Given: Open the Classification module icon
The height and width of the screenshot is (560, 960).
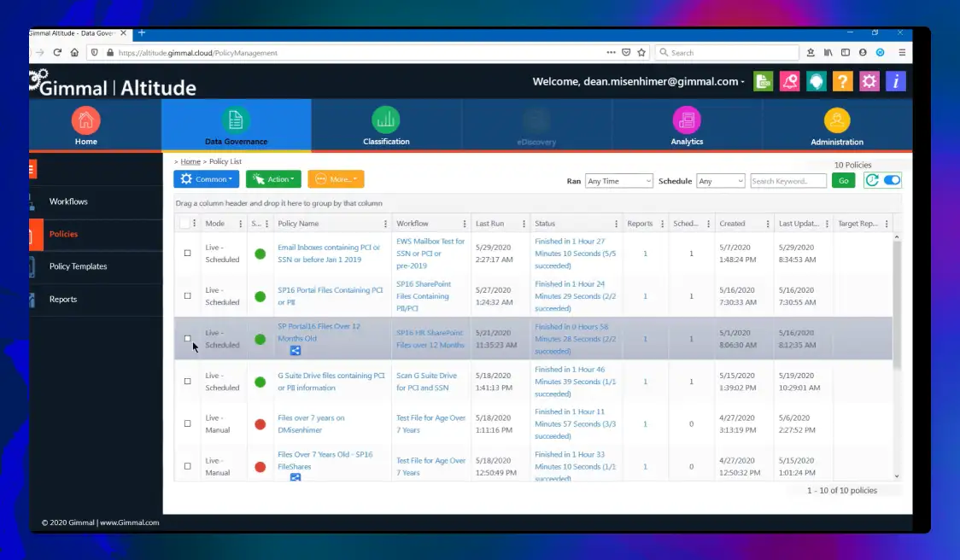Looking at the screenshot, I should pyautogui.click(x=386, y=120).
